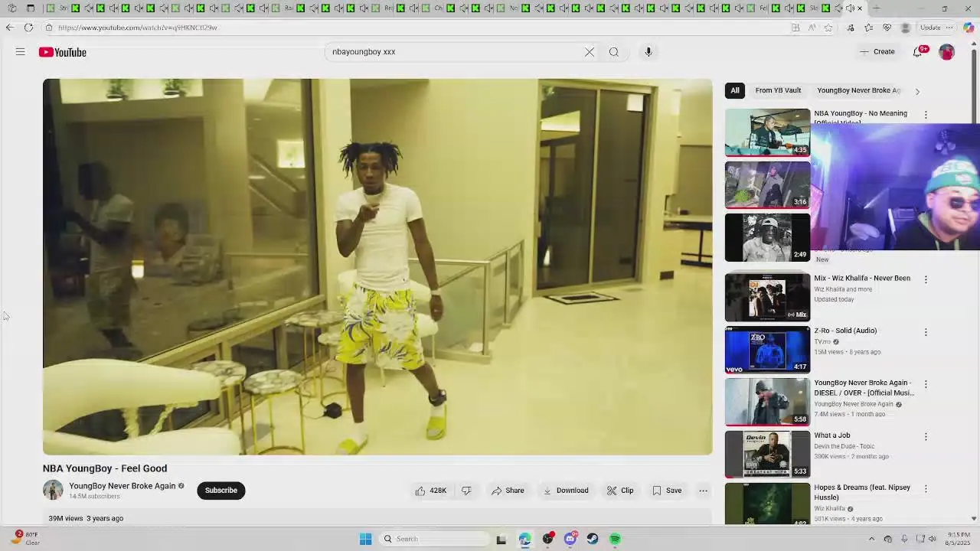980x551 pixels.
Task: Open options for Hopes & Dreams video
Action: pyautogui.click(x=926, y=489)
